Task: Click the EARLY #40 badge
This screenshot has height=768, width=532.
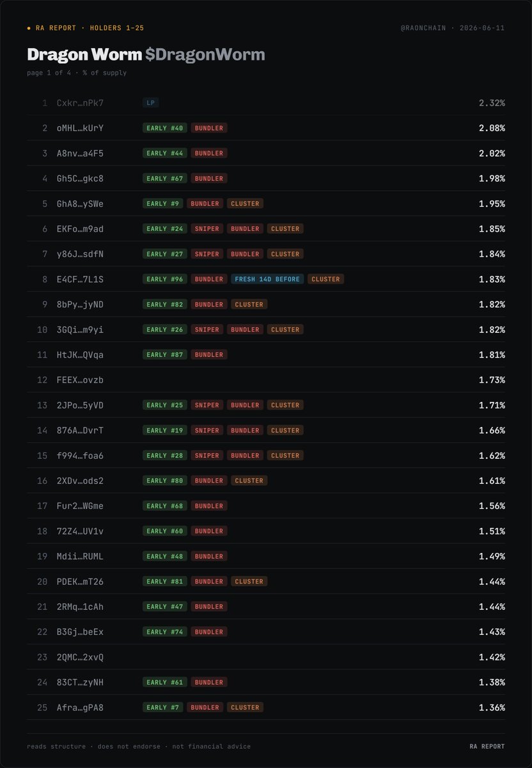Action: [165, 128]
